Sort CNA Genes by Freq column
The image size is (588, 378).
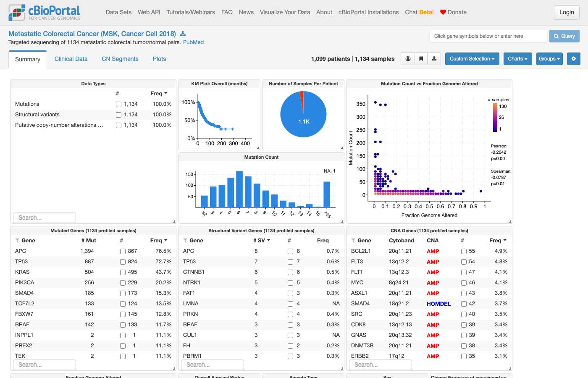pyautogui.click(x=498, y=241)
